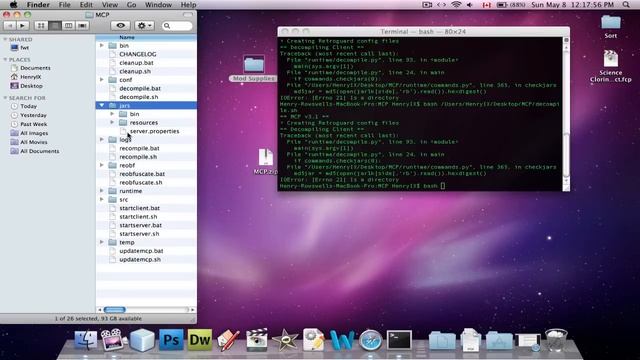The height and width of the screenshot is (360, 640).
Task: Open the View menu
Action: (109, 5)
